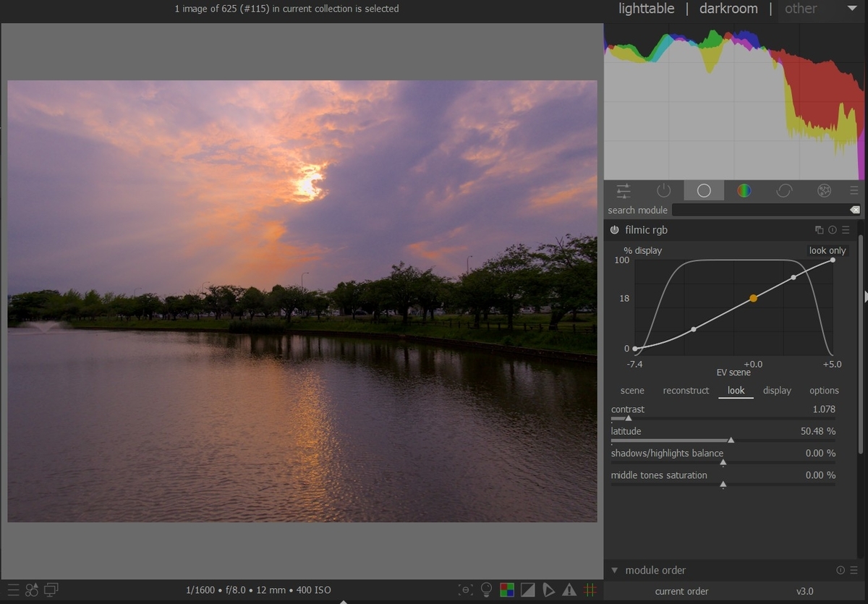This screenshot has height=604, width=868.
Task: Reset filmic rgb module parameters
Action: tap(832, 230)
